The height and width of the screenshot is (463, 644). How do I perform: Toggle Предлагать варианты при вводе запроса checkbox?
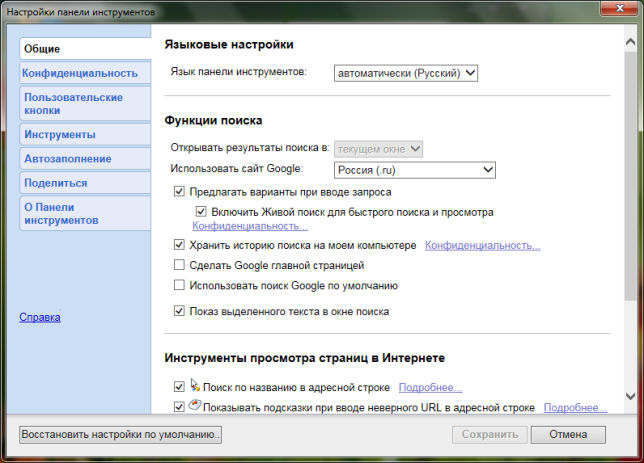click(x=180, y=192)
